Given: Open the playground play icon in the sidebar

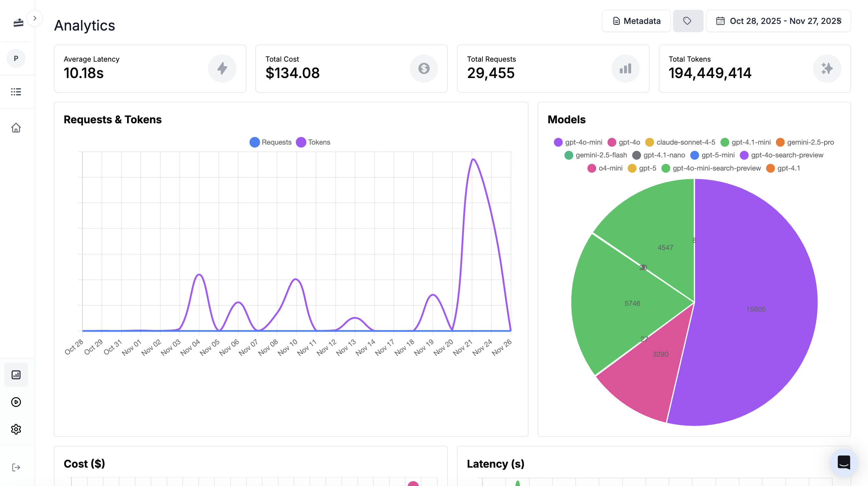Looking at the screenshot, I should coord(16,402).
